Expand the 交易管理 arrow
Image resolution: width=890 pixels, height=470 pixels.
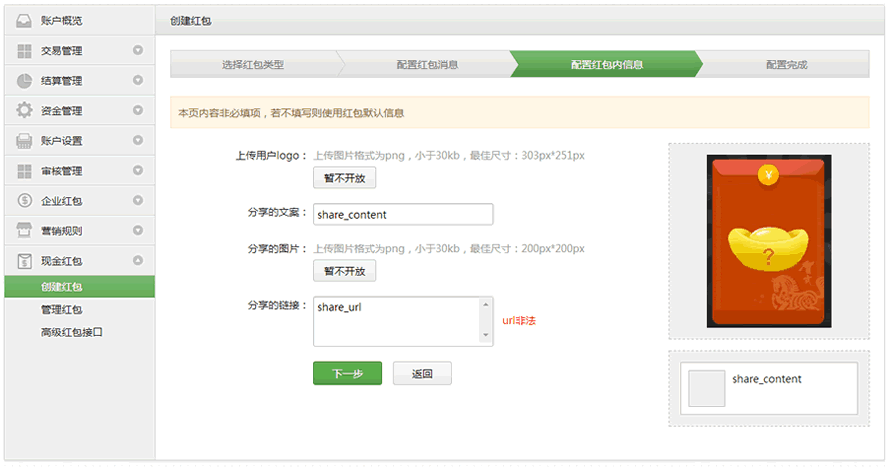pyautogui.click(x=138, y=51)
